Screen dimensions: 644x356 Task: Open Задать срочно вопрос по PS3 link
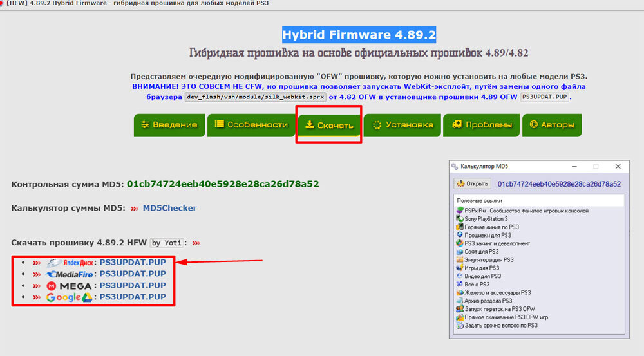500,326
